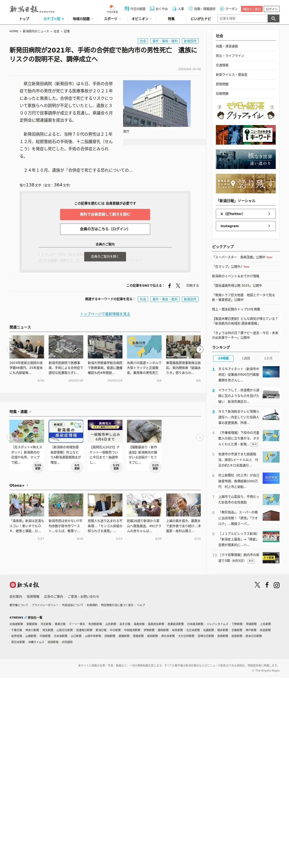The height and width of the screenshot is (868, 289).
Task: Open 採用情報 footer link
Action: pos(33,596)
